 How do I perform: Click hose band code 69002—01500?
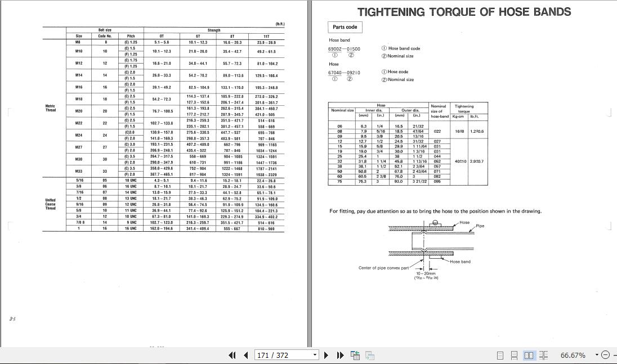(x=344, y=49)
